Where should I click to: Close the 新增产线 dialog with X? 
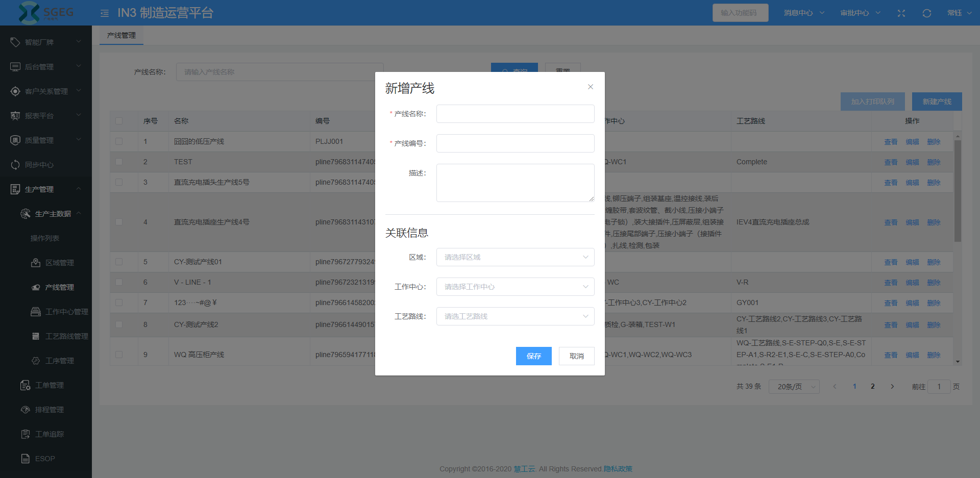point(590,87)
